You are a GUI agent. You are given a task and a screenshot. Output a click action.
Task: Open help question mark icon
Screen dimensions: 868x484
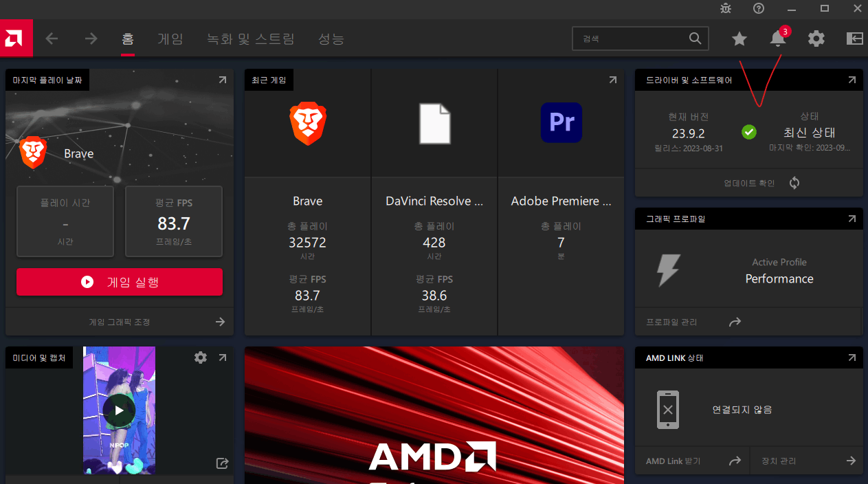coord(759,8)
